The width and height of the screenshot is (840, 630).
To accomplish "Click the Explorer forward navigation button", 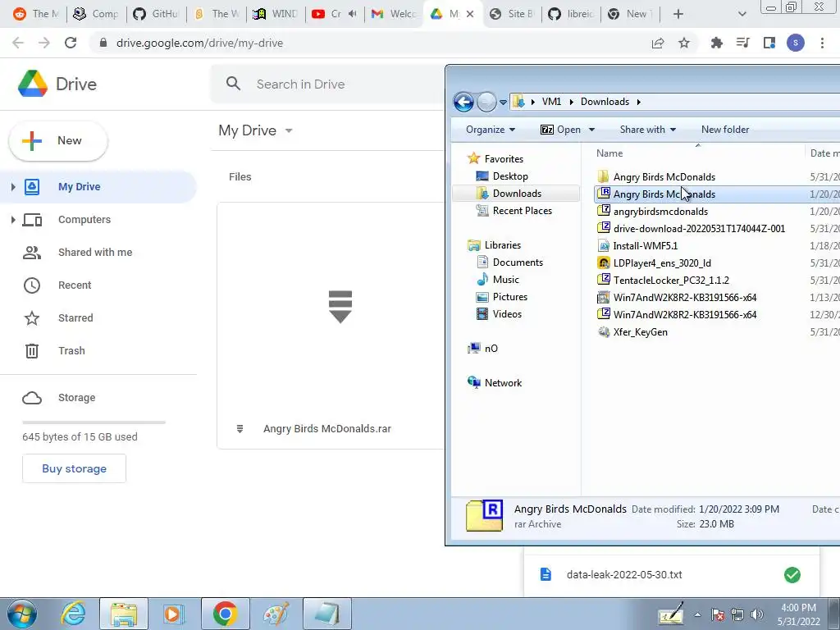I will coord(486,102).
